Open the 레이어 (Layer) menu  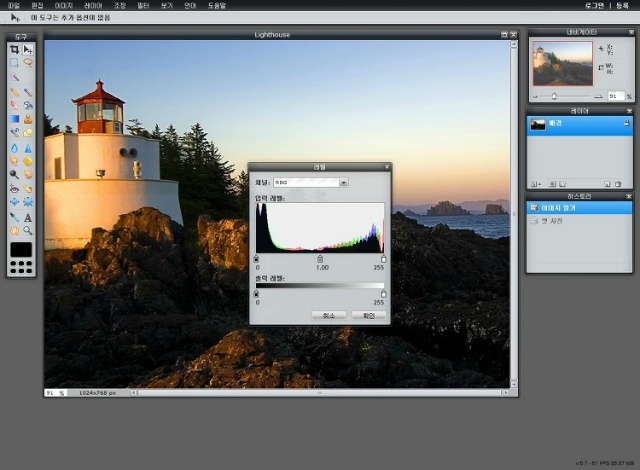tap(93, 6)
